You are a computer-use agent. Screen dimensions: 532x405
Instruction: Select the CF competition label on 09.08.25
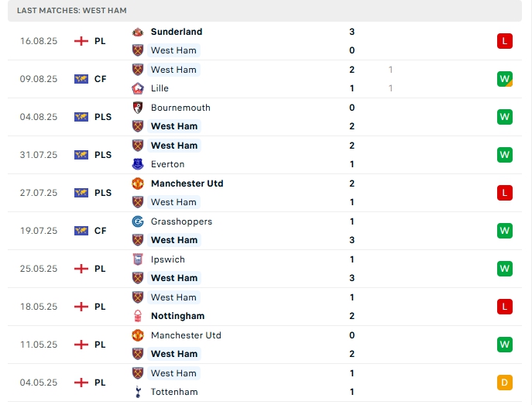pyautogui.click(x=101, y=79)
